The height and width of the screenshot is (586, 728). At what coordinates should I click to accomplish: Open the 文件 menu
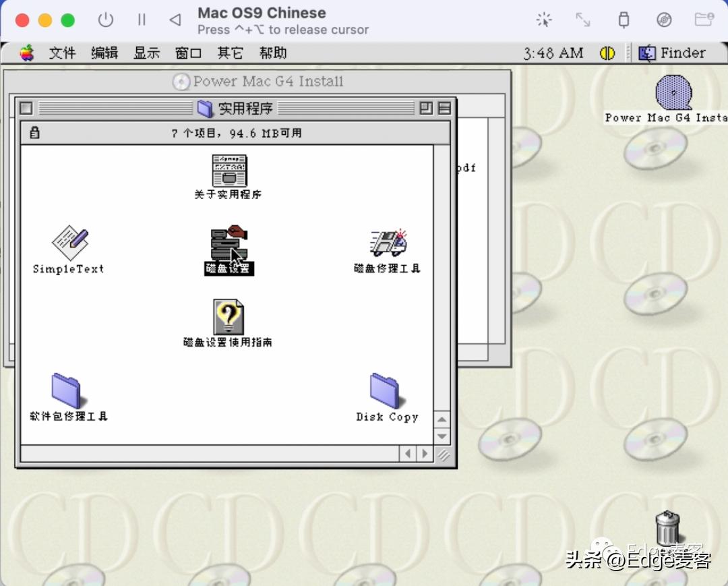[63, 53]
